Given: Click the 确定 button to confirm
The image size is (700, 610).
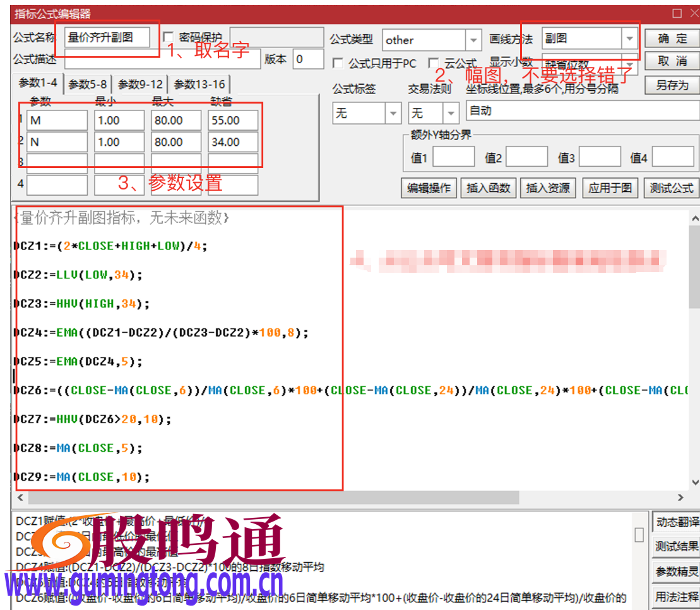Looking at the screenshot, I should (x=671, y=38).
